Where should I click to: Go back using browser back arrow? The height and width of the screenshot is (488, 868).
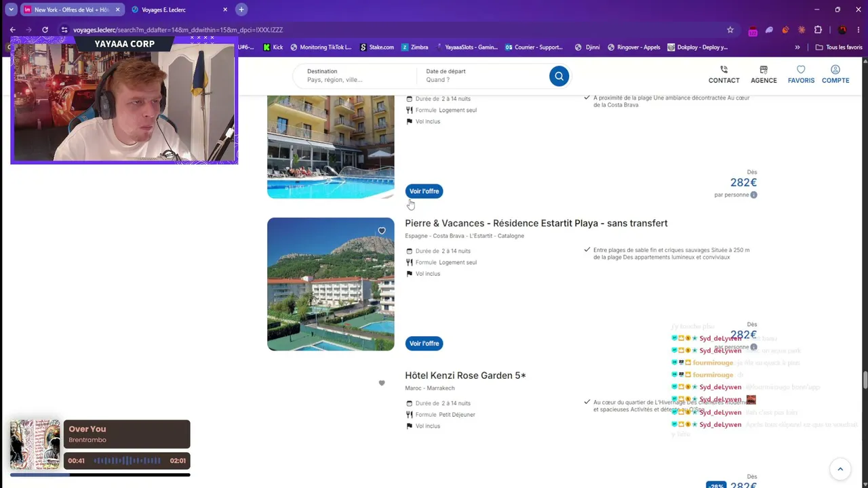[12, 30]
